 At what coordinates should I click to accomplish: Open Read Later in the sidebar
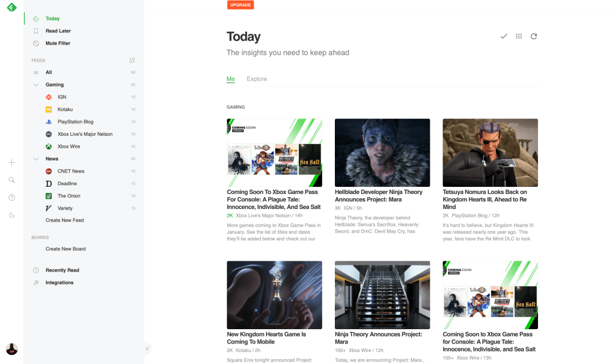(x=58, y=31)
